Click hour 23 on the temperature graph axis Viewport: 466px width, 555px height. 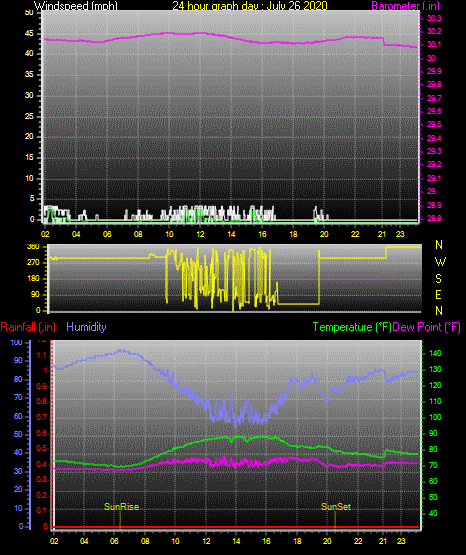click(401, 541)
